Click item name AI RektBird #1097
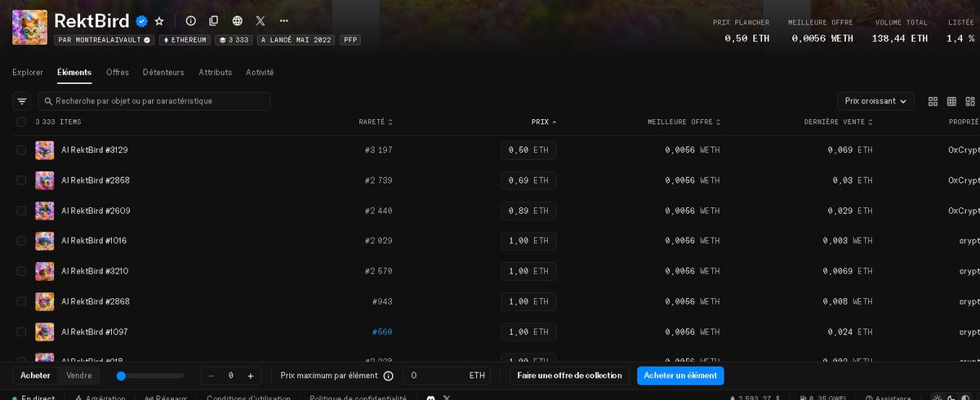 pyautogui.click(x=95, y=332)
